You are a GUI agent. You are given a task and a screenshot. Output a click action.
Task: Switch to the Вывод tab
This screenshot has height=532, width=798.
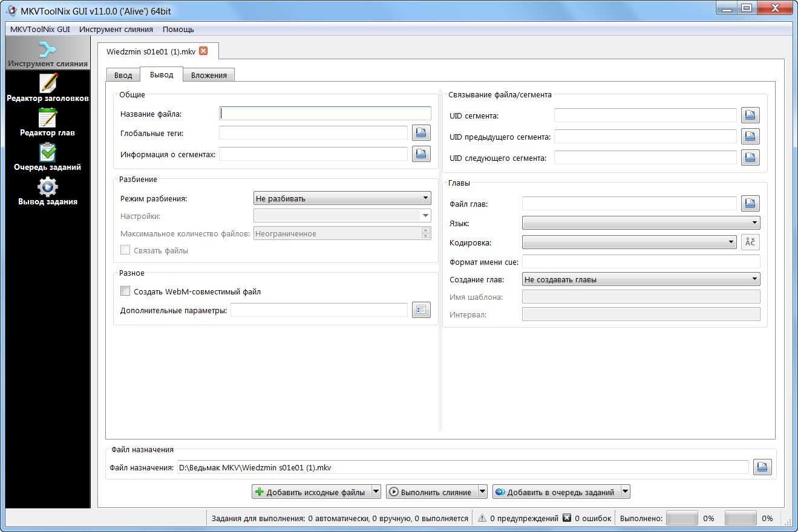coord(162,74)
